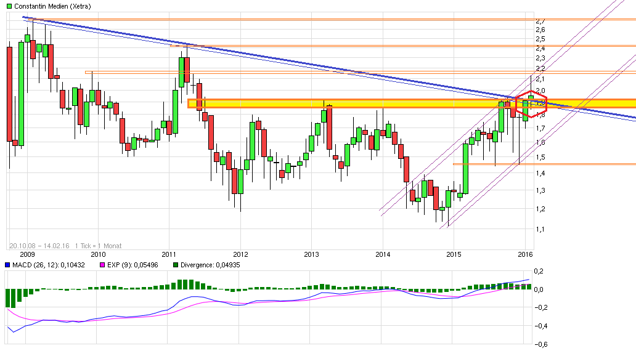
Task: Click the 0,2 MACD axis label
Action: click(539, 271)
